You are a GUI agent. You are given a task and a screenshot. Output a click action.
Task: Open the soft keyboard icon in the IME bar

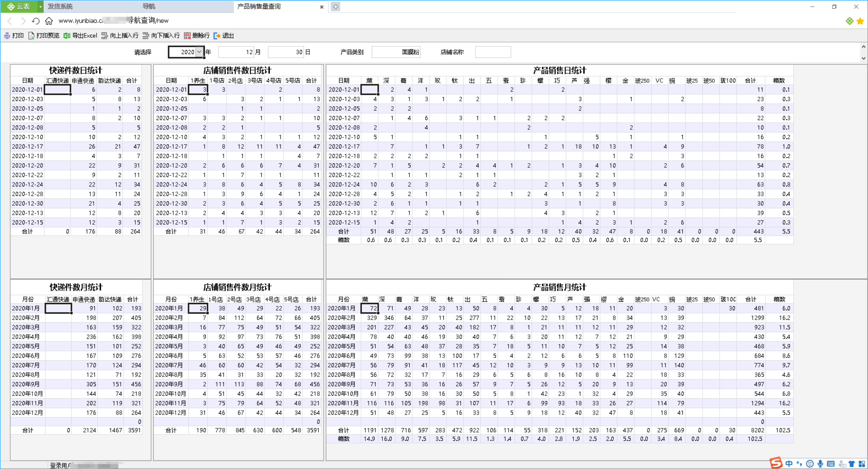[831, 464]
